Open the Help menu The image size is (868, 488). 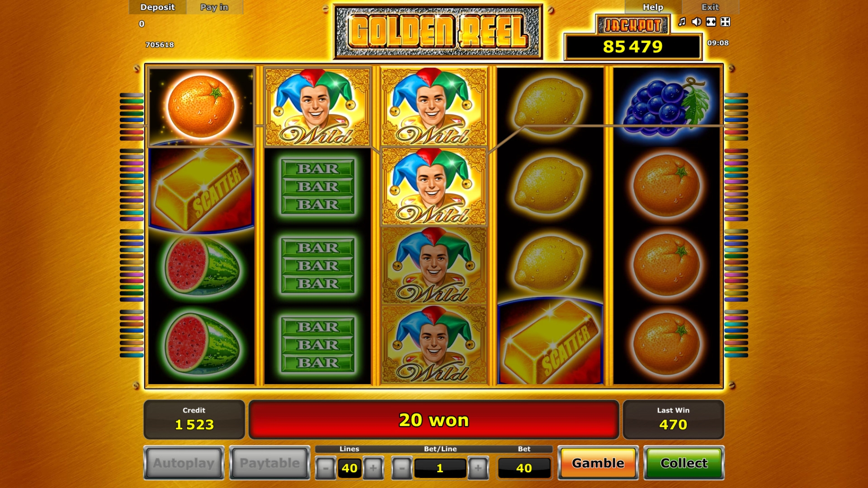(x=653, y=7)
